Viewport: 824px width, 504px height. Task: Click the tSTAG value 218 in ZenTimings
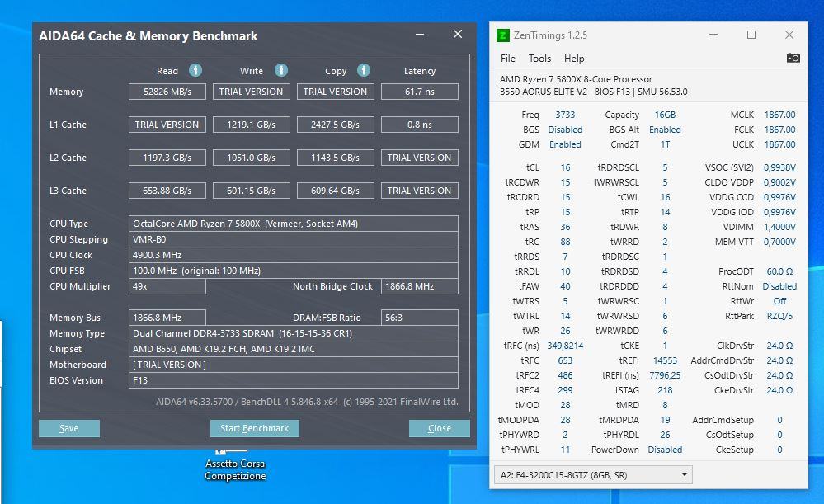point(665,390)
